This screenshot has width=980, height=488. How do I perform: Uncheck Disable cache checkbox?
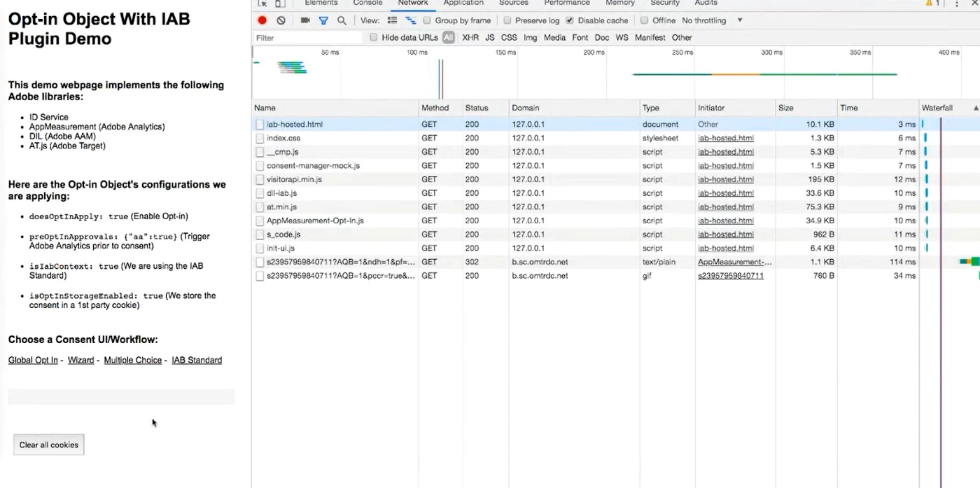[570, 21]
